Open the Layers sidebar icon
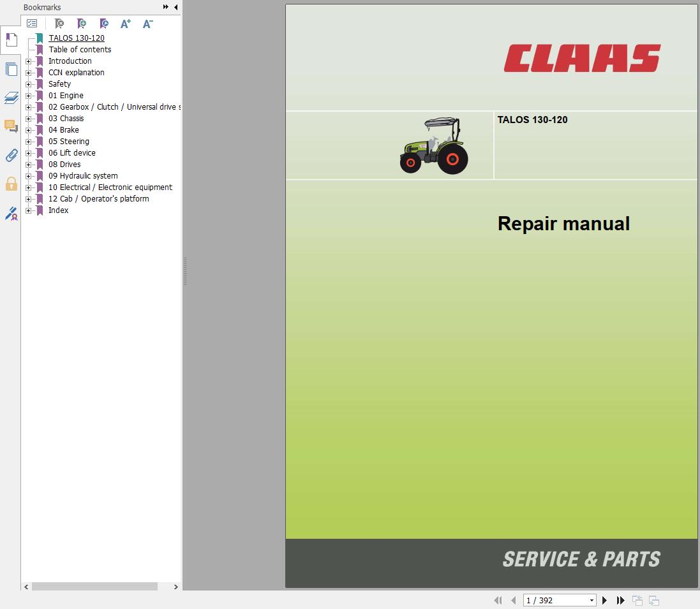 click(11, 98)
